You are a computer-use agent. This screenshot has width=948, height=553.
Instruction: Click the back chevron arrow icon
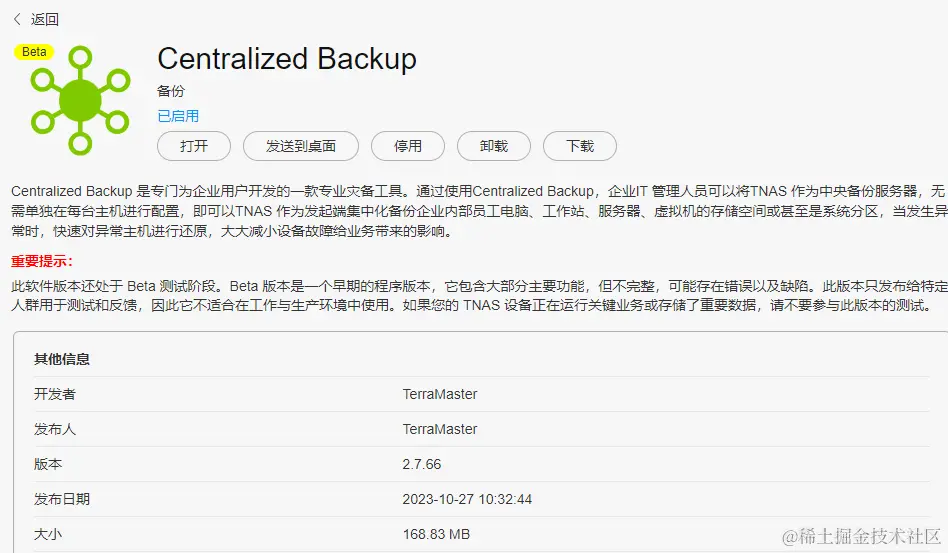coord(17,19)
